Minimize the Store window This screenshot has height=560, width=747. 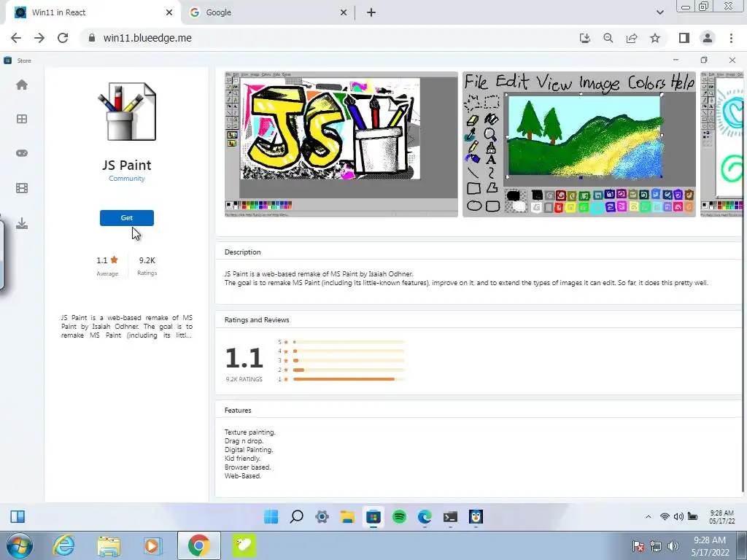[676, 60]
